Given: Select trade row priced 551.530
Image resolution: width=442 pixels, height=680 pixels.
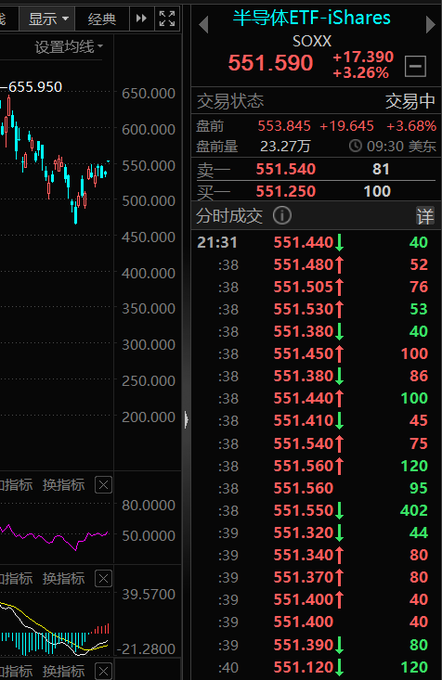Looking at the screenshot, I should (x=316, y=309).
